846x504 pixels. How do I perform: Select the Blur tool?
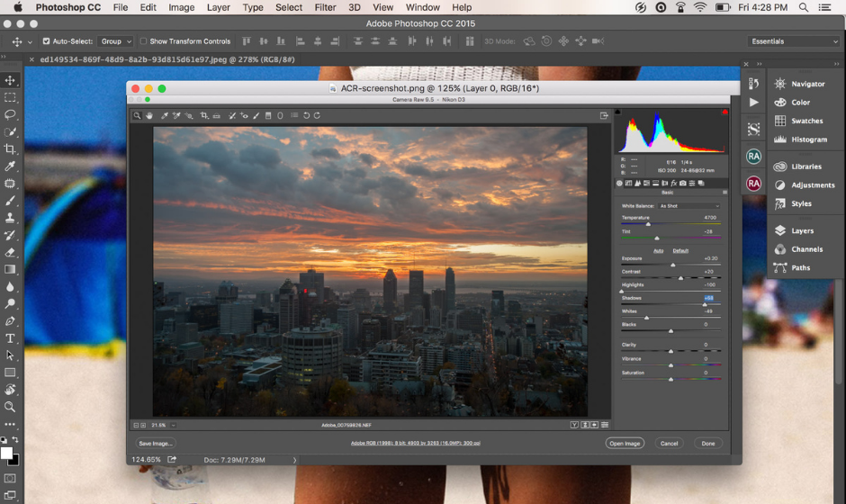[x=10, y=286]
